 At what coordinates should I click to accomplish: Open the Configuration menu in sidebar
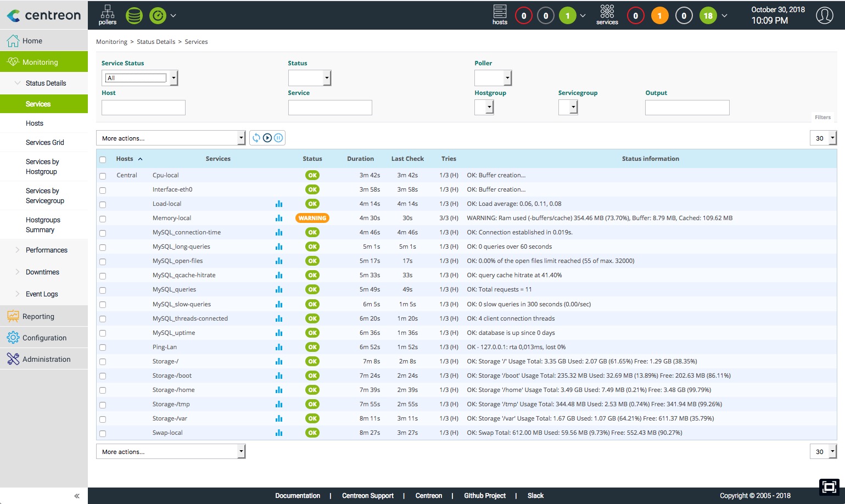point(44,338)
